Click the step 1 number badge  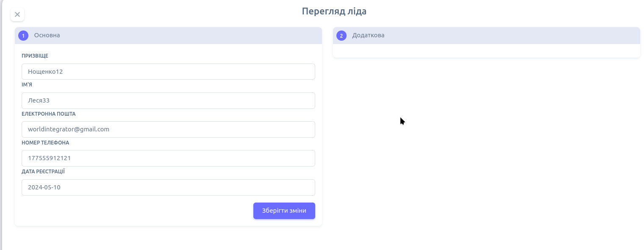coord(23,36)
